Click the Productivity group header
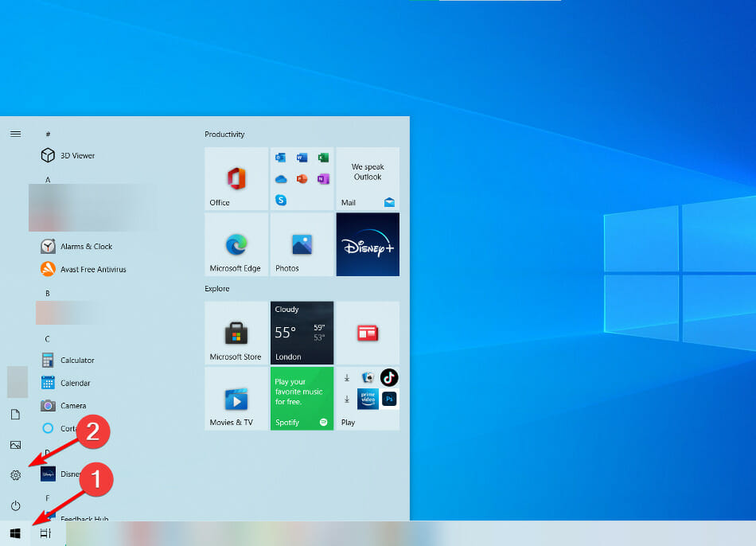This screenshot has width=756, height=546. [x=224, y=134]
